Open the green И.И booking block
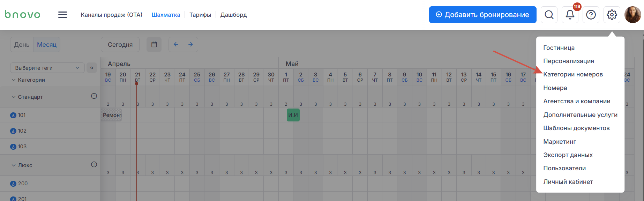The width and height of the screenshot is (644, 201). [293, 115]
